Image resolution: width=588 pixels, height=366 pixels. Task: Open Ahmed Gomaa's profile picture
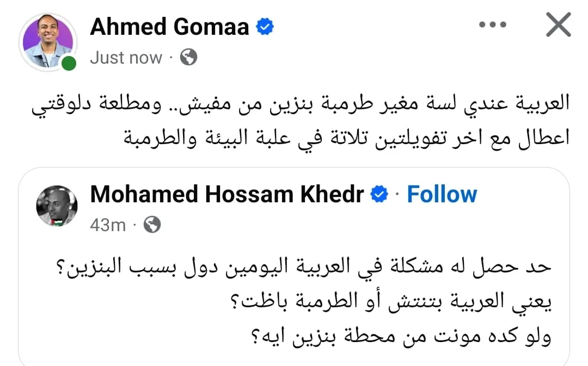[x=49, y=41]
